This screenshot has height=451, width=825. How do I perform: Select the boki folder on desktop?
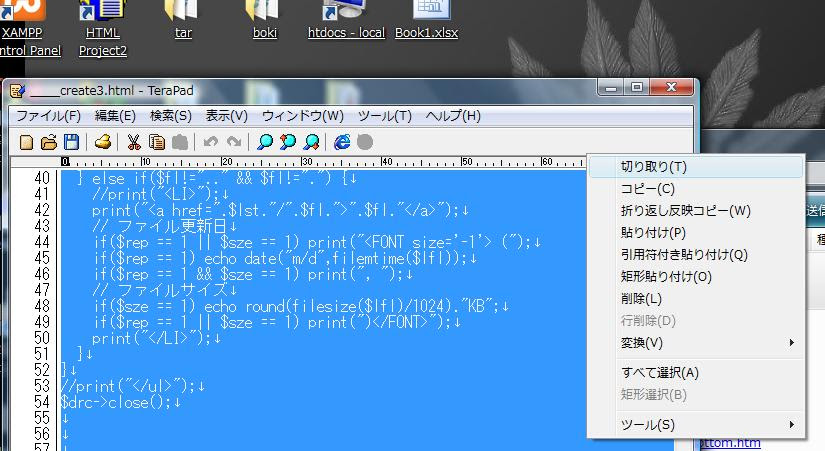[x=264, y=20]
